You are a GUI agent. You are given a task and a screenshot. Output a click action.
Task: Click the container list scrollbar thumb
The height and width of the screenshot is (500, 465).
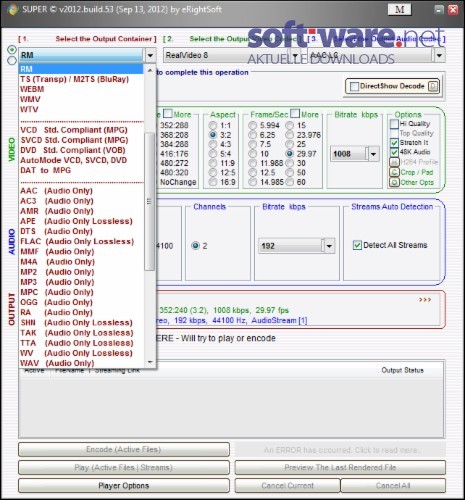coord(150,201)
